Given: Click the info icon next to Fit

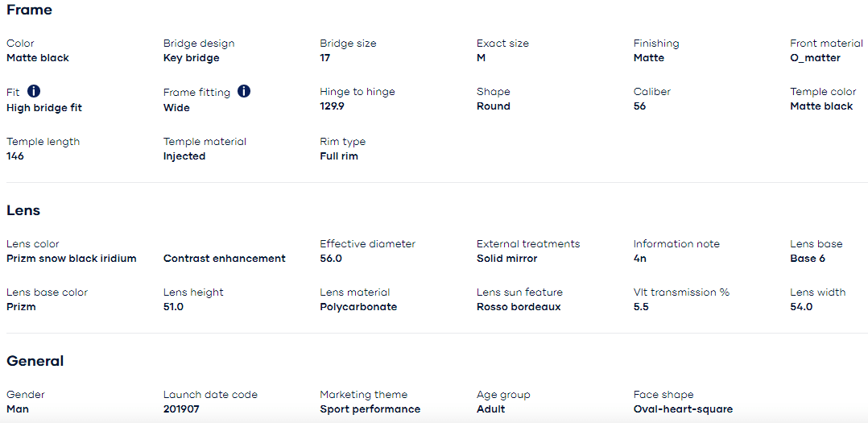Looking at the screenshot, I should click(x=34, y=91).
